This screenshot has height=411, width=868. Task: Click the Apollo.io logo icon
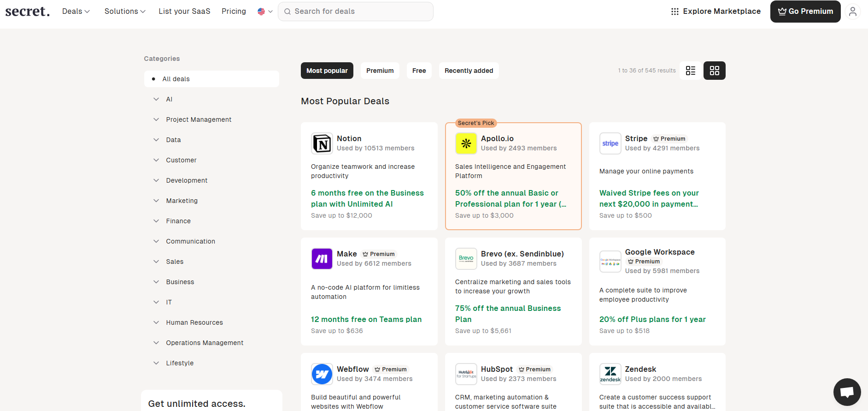pos(466,143)
